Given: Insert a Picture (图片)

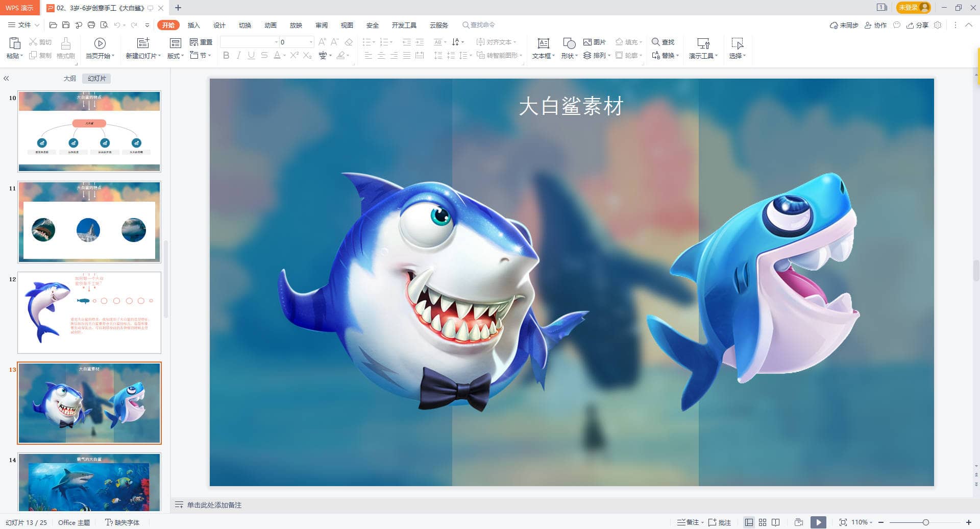Looking at the screenshot, I should coord(594,42).
